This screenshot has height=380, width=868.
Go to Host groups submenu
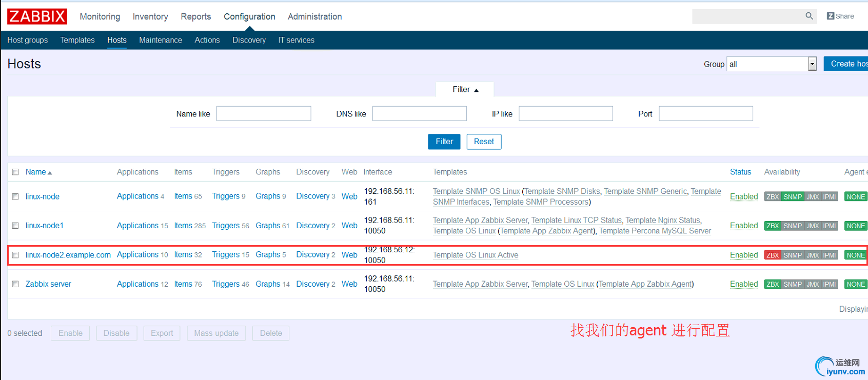tap(28, 40)
